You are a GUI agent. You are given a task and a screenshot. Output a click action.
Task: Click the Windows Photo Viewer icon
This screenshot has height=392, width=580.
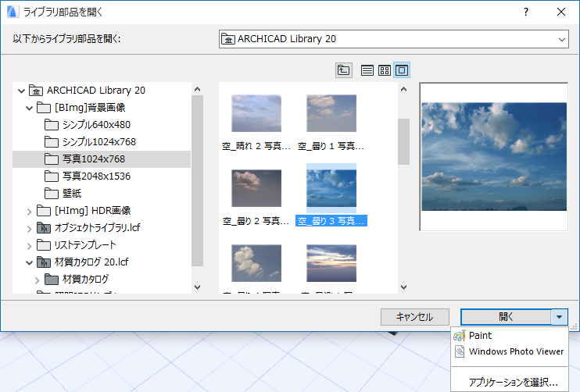coord(460,351)
